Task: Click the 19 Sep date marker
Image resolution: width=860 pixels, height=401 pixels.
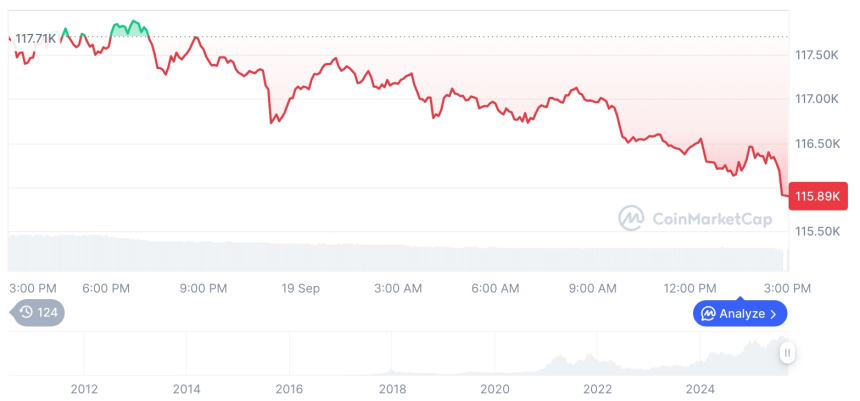Action: 301,288
